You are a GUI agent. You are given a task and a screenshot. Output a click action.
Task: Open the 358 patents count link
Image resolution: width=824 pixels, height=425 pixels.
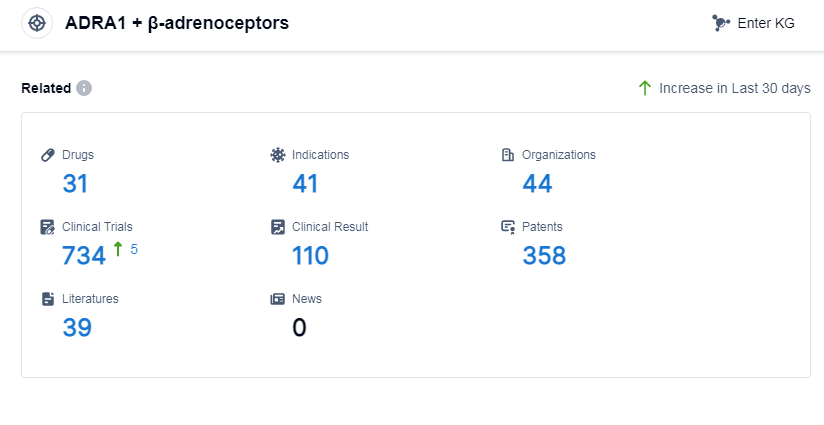(544, 256)
